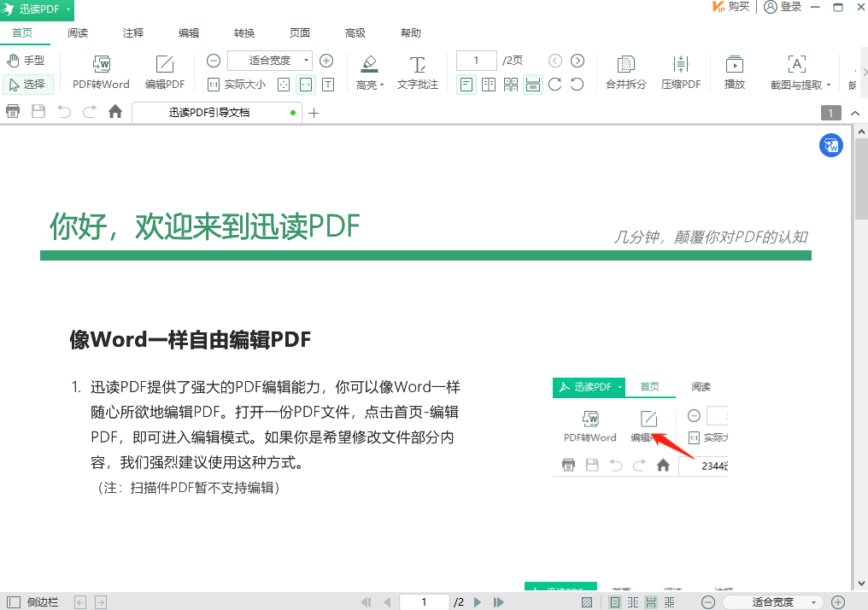Screen dimensions: 868x610
Task: Open PDF转Word converter
Action: (x=101, y=73)
